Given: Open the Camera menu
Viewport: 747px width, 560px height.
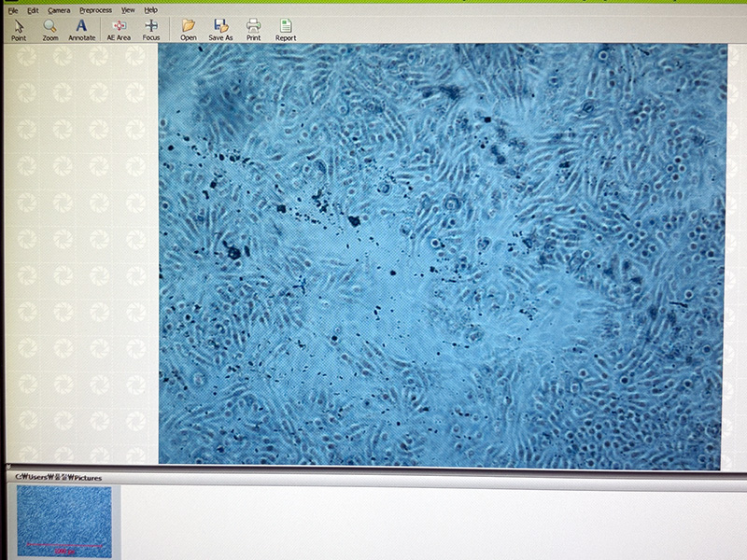Looking at the screenshot, I should 59,10.
